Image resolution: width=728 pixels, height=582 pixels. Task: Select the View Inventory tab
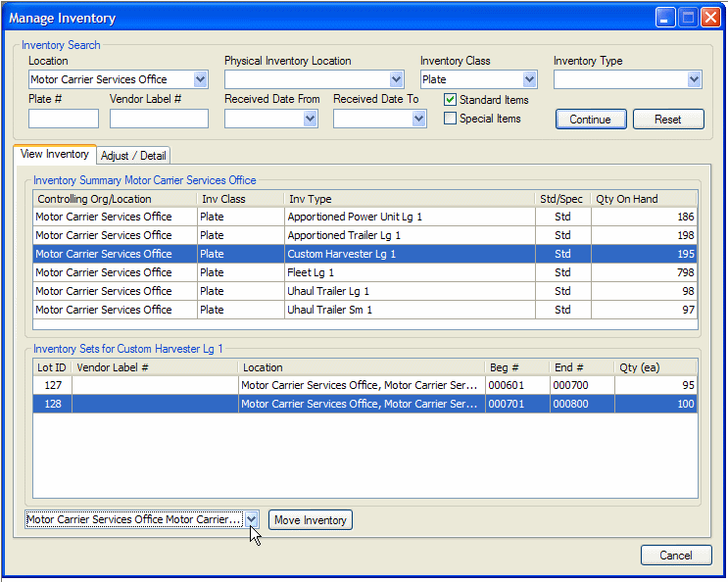(55, 155)
